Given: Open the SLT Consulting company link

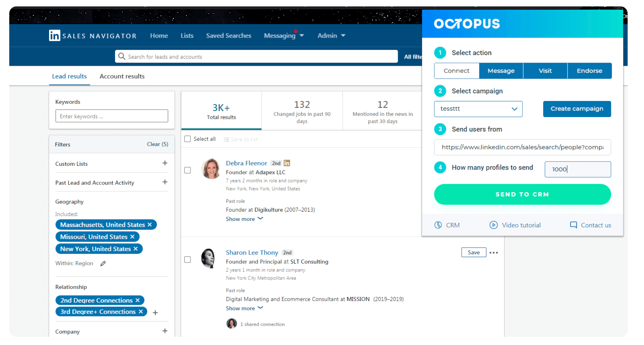Looking at the screenshot, I should [x=309, y=261].
